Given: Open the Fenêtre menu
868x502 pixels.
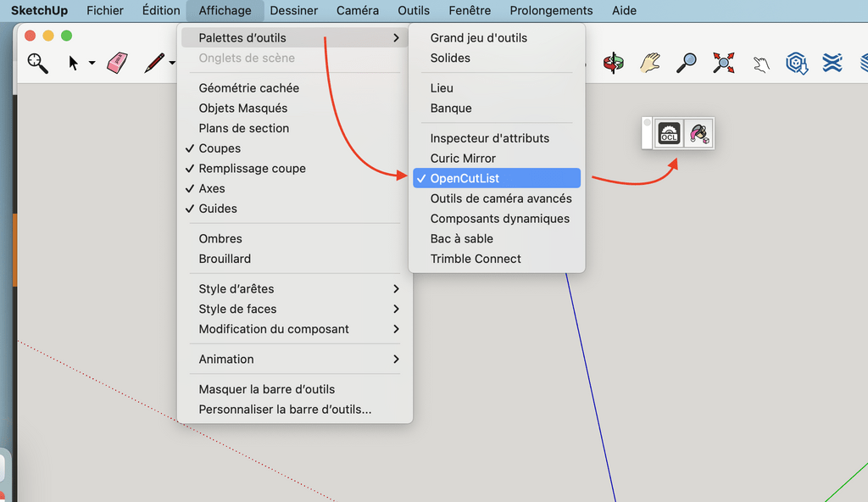Looking at the screenshot, I should click(x=470, y=10).
